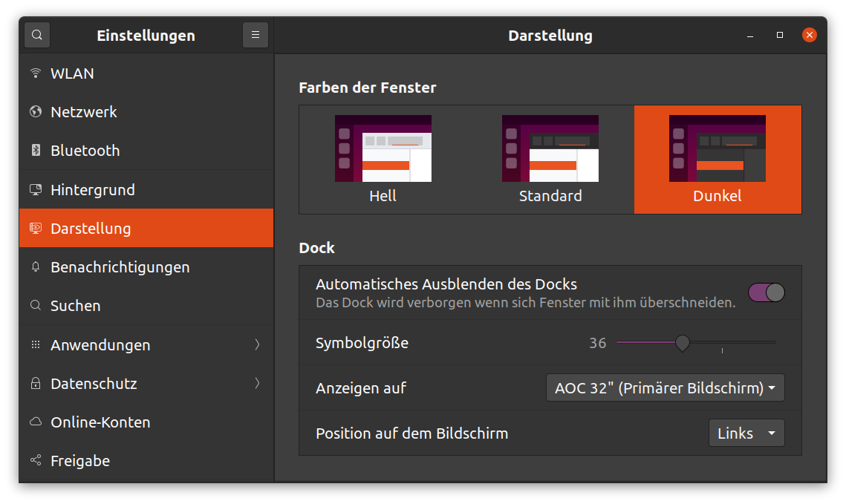Select the WLAN sidebar icon
The image size is (846, 504).
tap(35, 73)
